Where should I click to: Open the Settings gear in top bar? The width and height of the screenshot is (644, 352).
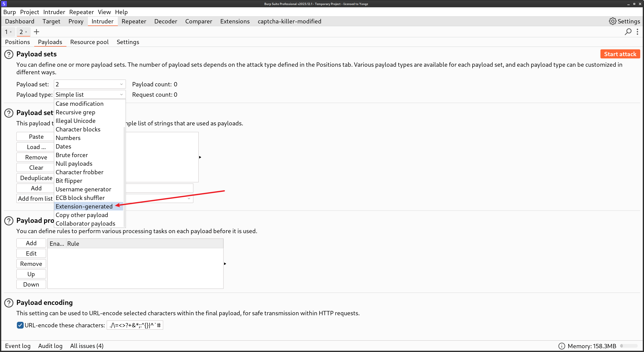(624, 21)
